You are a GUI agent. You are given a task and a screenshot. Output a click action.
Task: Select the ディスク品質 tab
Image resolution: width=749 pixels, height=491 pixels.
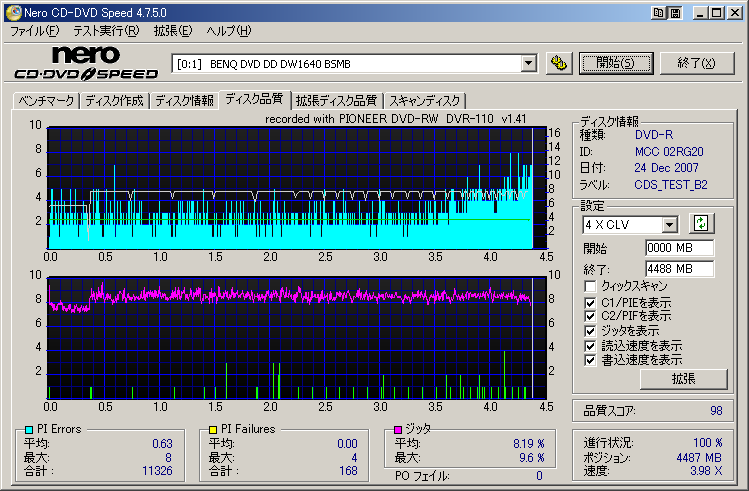coord(254,99)
